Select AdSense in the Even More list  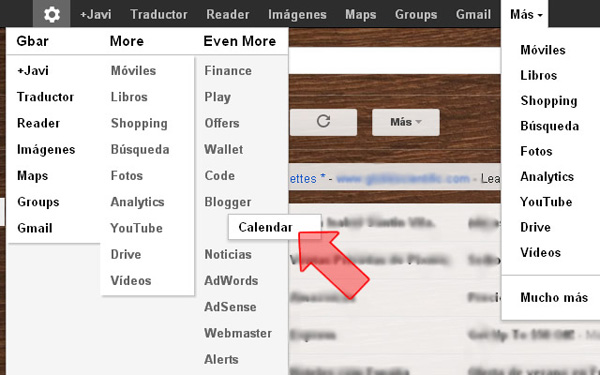click(230, 307)
